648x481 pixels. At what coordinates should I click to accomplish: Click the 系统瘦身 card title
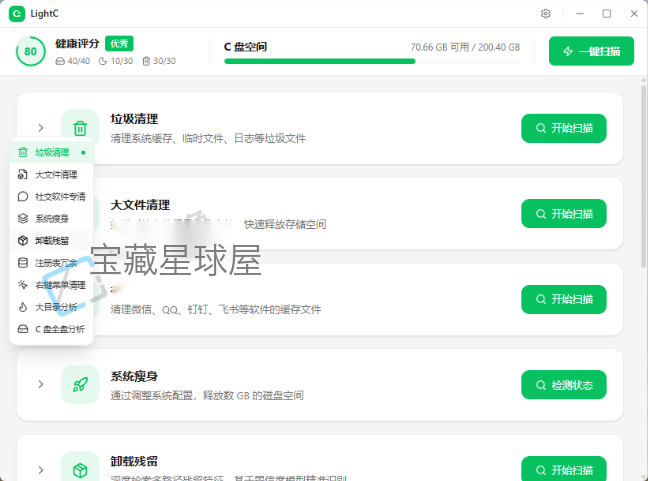(134, 376)
